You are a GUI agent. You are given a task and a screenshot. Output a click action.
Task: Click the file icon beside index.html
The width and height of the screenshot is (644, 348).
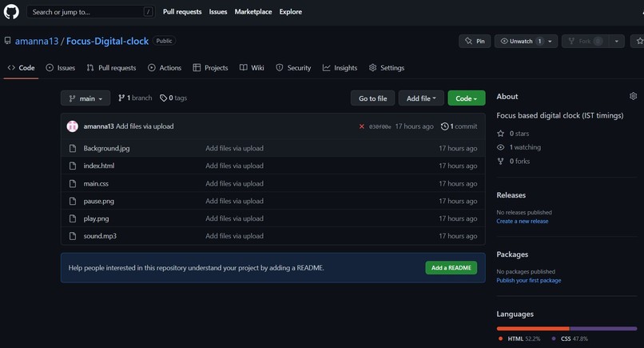coord(73,166)
